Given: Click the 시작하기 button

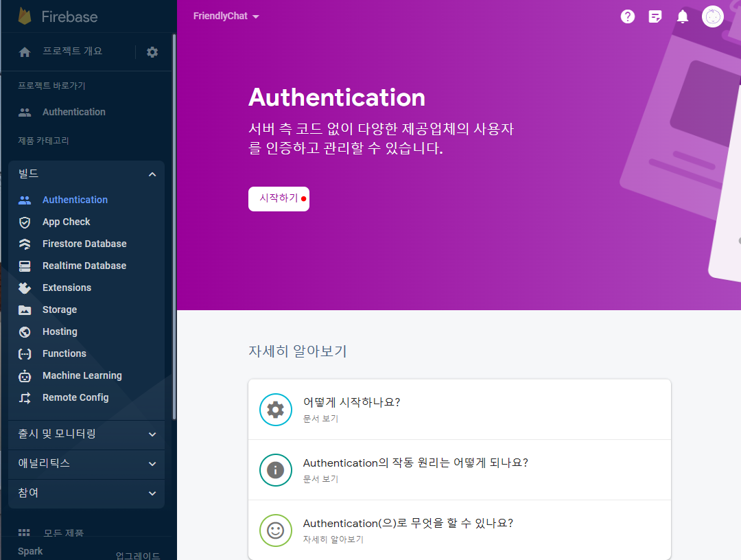Looking at the screenshot, I should coord(279,199).
